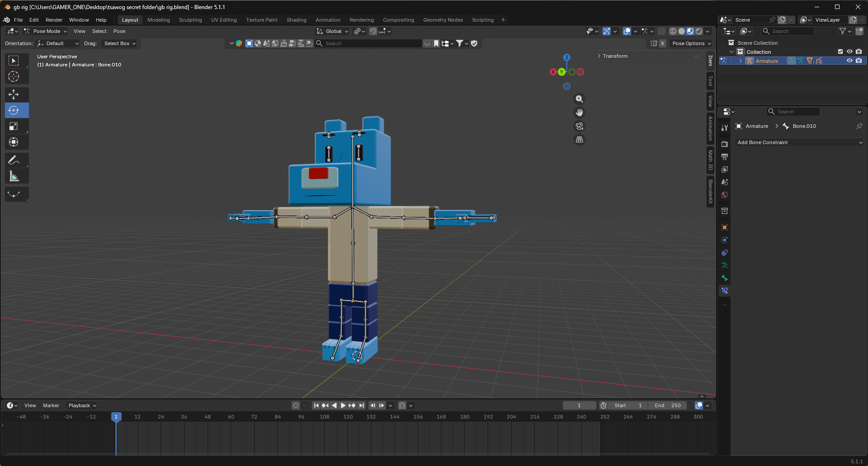This screenshot has width=868, height=466.
Task: Click the current frame number field
Action: 579,405
